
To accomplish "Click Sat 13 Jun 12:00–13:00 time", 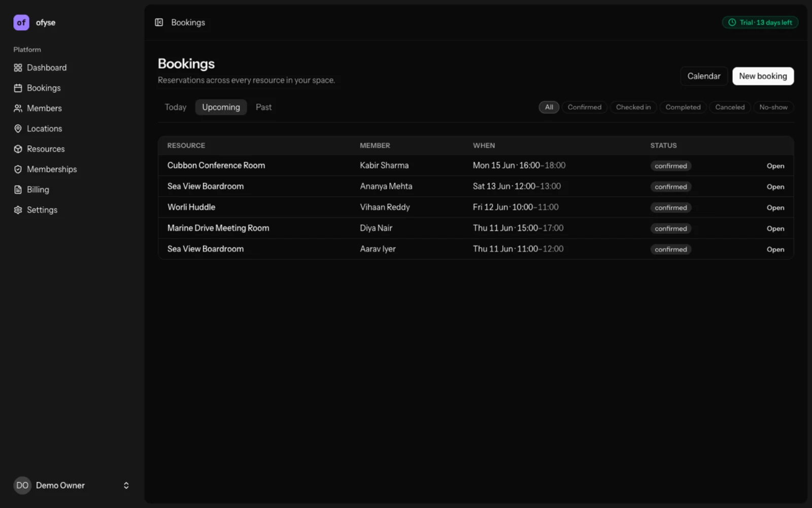I will [x=517, y=186].
